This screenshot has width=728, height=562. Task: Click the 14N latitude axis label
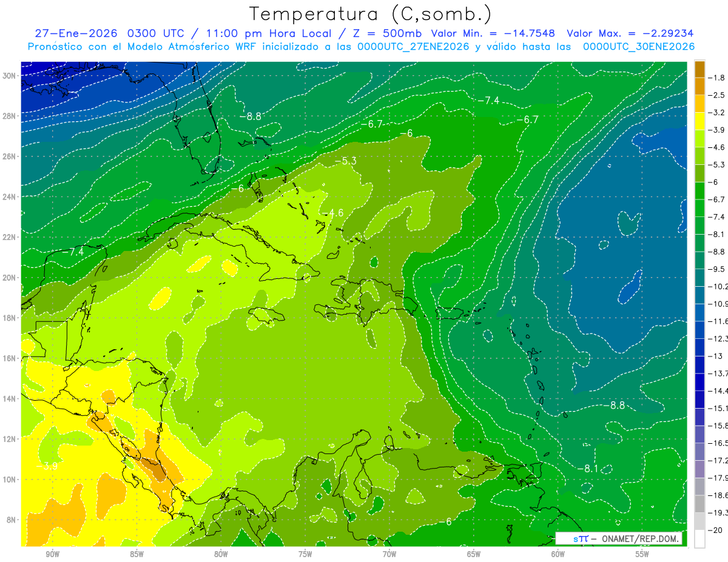(10, 398)
